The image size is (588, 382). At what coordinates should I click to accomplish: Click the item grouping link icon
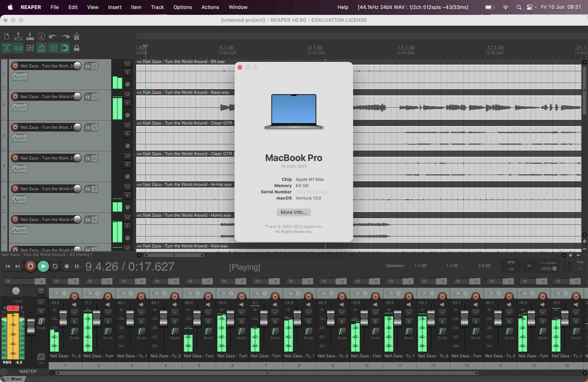point(18,48)
